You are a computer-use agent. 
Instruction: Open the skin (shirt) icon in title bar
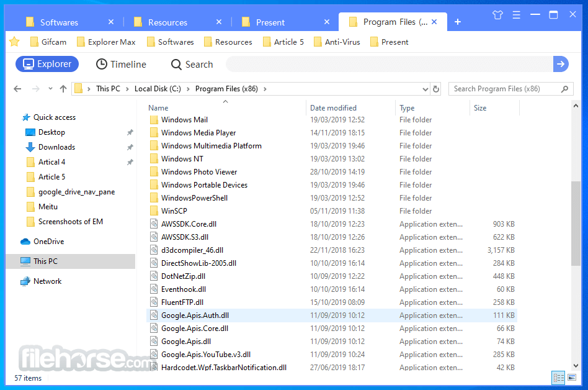497,15
